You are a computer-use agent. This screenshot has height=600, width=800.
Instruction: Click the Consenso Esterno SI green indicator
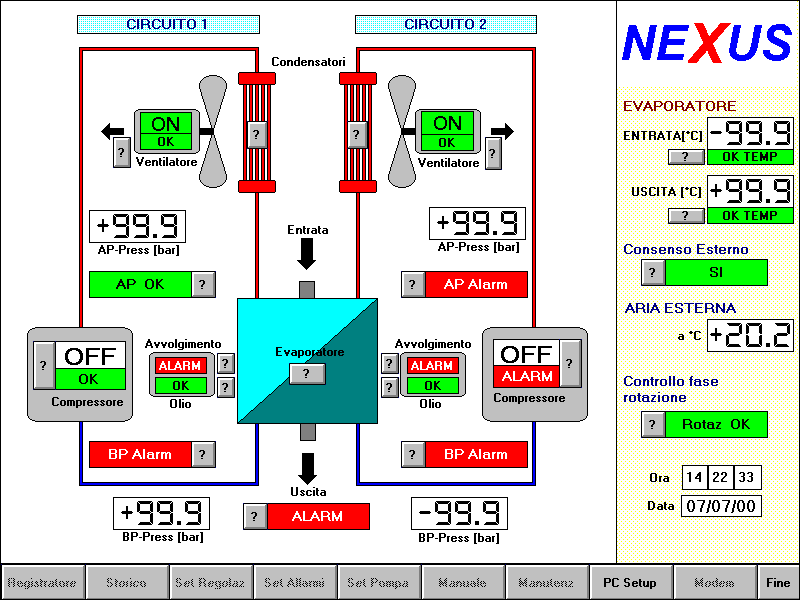pyautogui.click(x=716, y=272)
